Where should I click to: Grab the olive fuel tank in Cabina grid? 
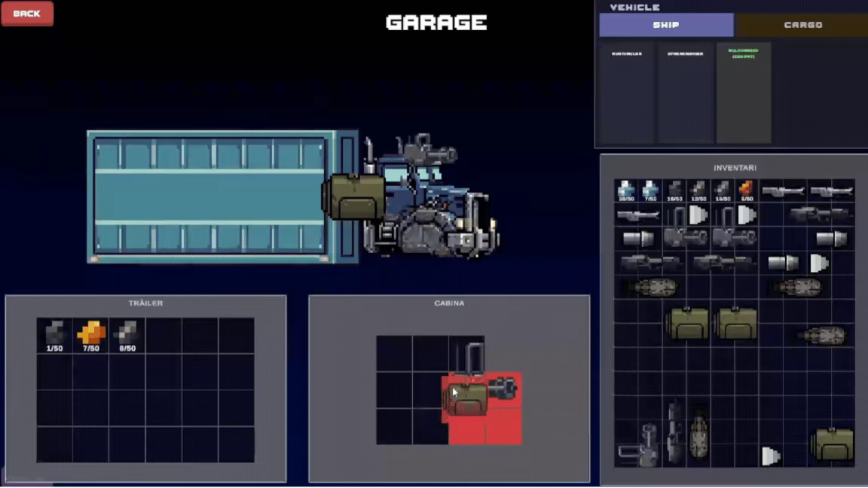click(x=466, y=398)
